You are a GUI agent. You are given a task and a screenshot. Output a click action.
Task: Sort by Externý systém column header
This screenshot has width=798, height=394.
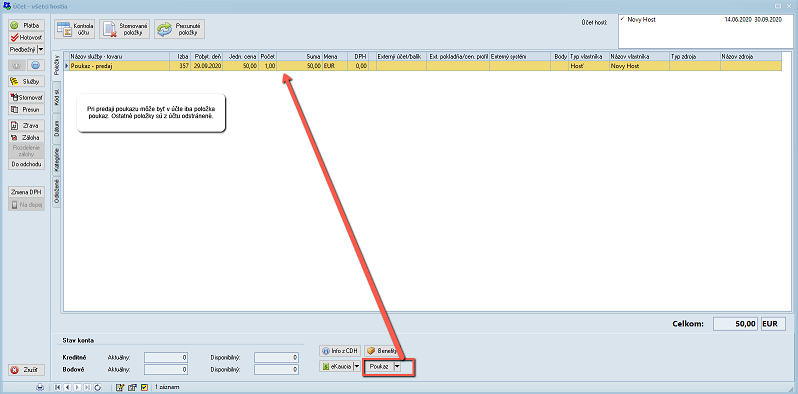[x=521, y=57]
